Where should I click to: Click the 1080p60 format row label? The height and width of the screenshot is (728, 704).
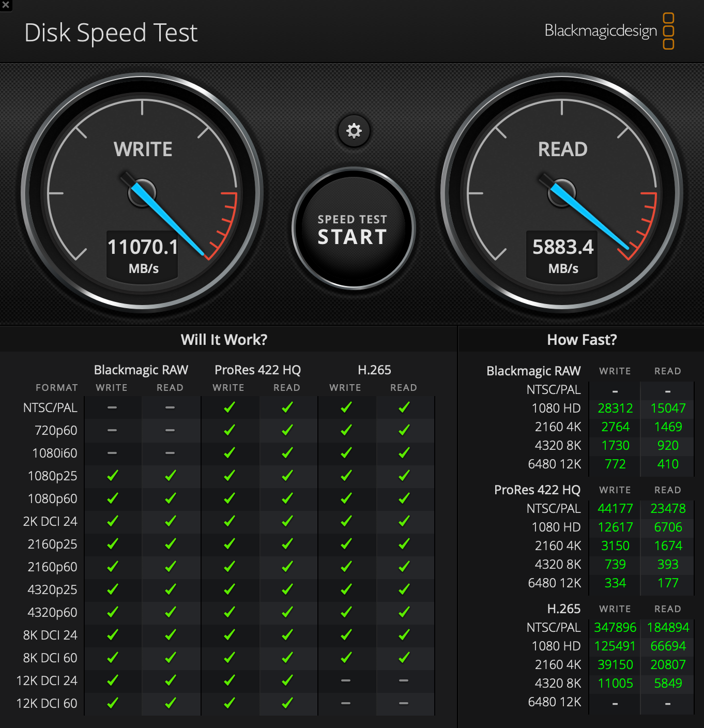[x=52, y=499]
